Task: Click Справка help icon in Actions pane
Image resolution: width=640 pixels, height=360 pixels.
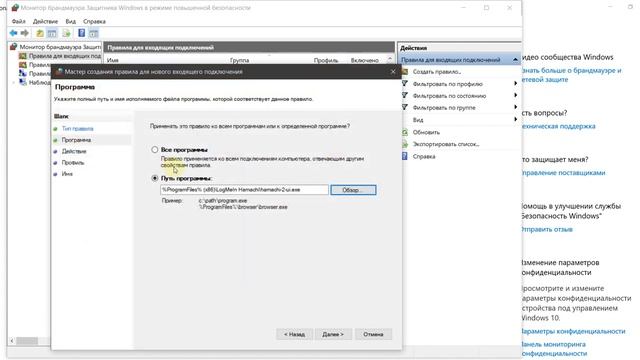Action: point(405,156)
